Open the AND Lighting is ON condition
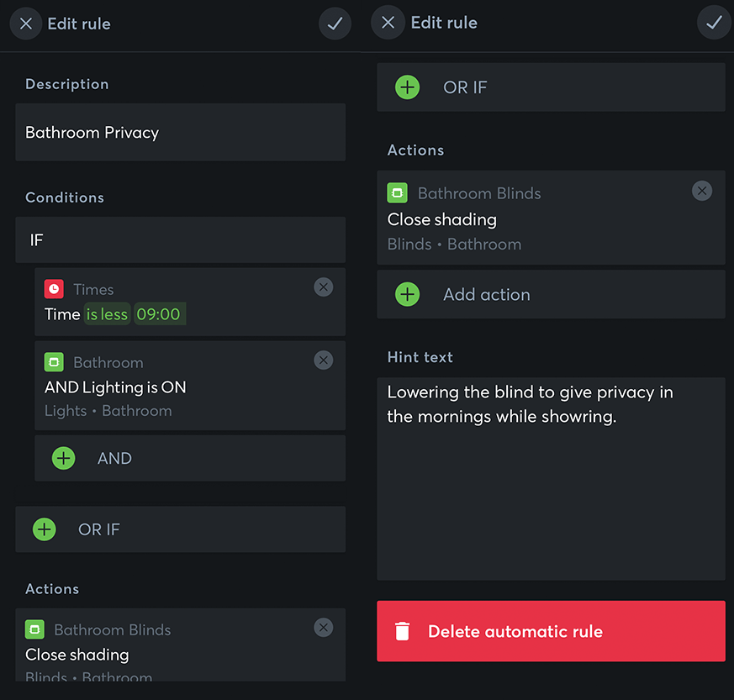Image resolution: width=734 pixels, height=700 pixels. pyautogui.click(x=168, y=387)
